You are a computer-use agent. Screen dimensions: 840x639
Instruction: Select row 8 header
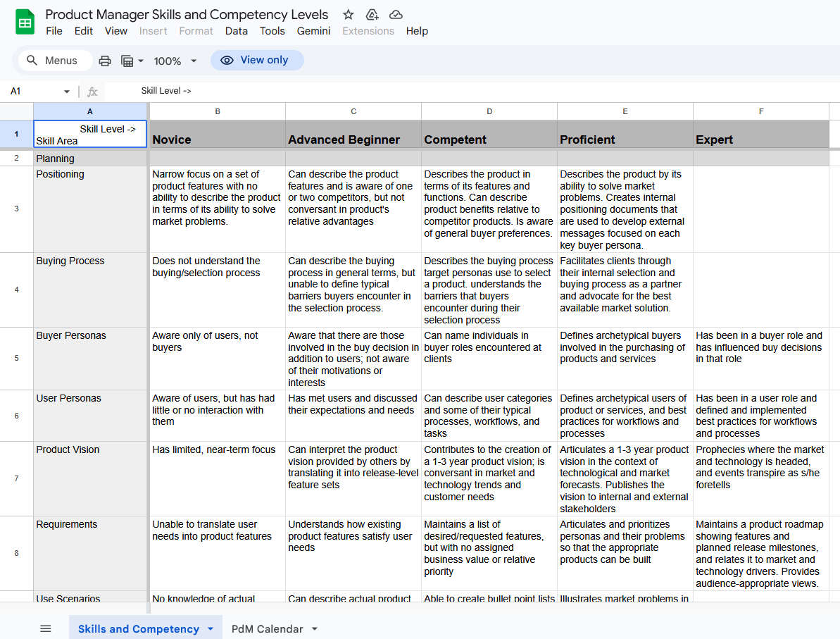point(17,553)
